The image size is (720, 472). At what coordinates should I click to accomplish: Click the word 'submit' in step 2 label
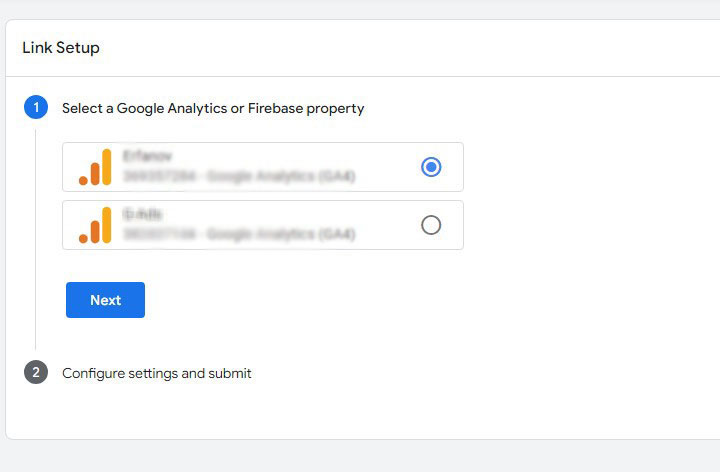coord(230,373)
